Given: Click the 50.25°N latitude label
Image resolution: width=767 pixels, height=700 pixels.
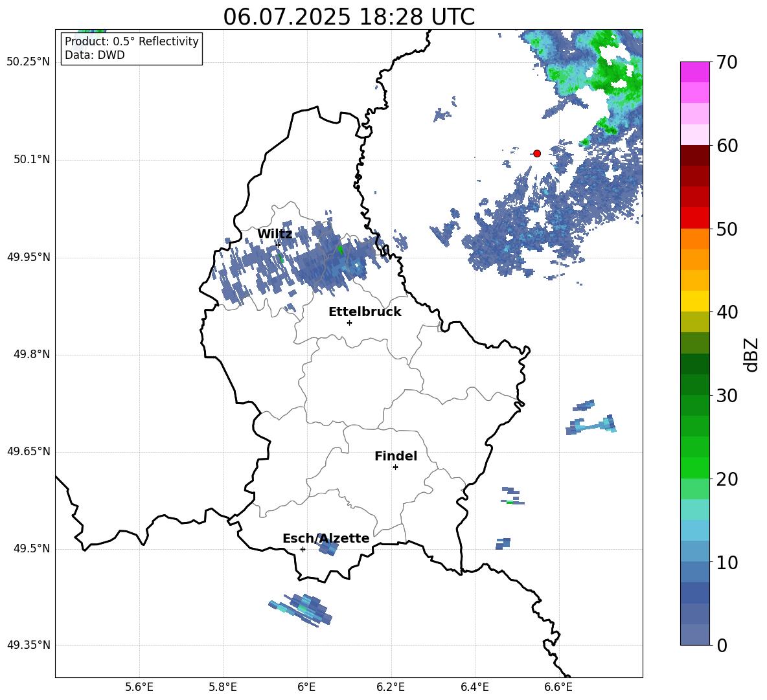Looking at the screenshot, I should click(29, 62).
